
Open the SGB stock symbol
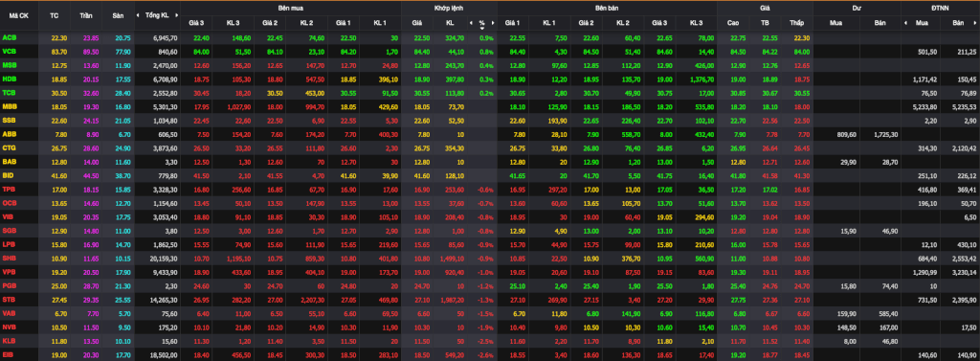[x=10, y=230]
